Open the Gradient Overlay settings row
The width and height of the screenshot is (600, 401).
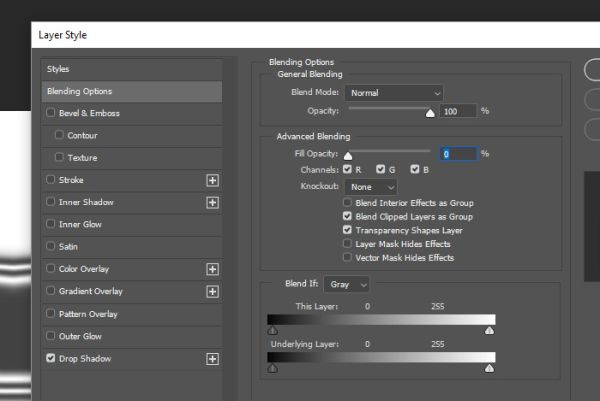coord(132,292)
